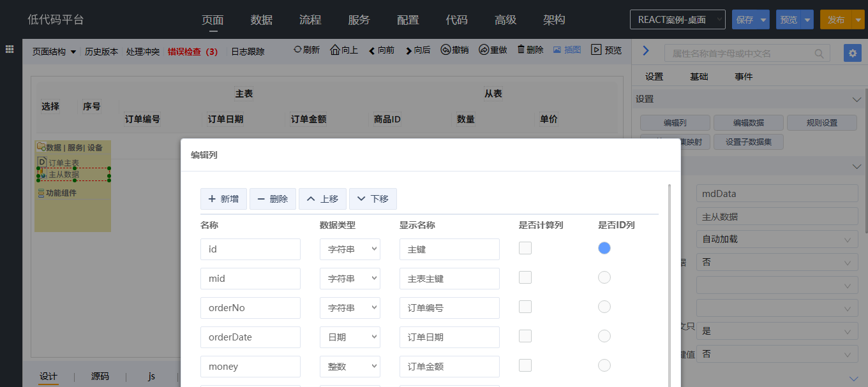
Task: Click the trash 删除 icon in toolbar
Action: pyautogui.click(x=521, y=49)
